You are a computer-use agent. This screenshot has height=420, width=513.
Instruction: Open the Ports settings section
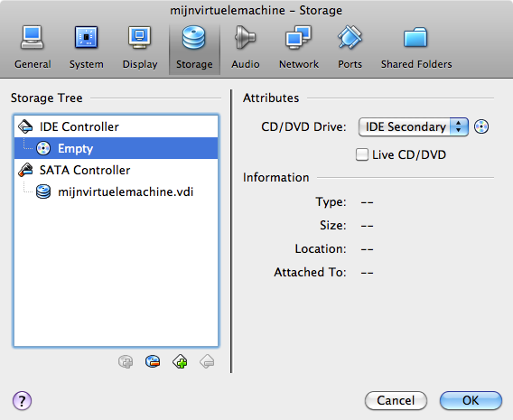(350, 49)
